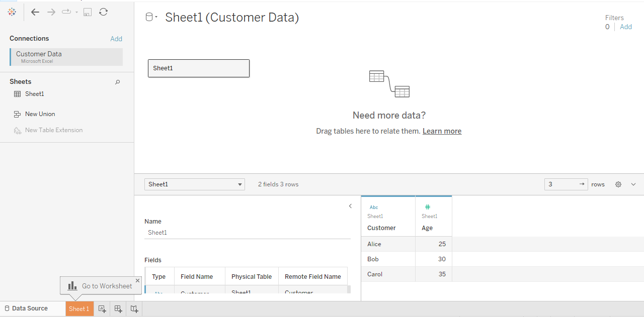The image size is (644, 317).
Task: Select the Sheet 1 tab
Action: click(x=79, y=308)
